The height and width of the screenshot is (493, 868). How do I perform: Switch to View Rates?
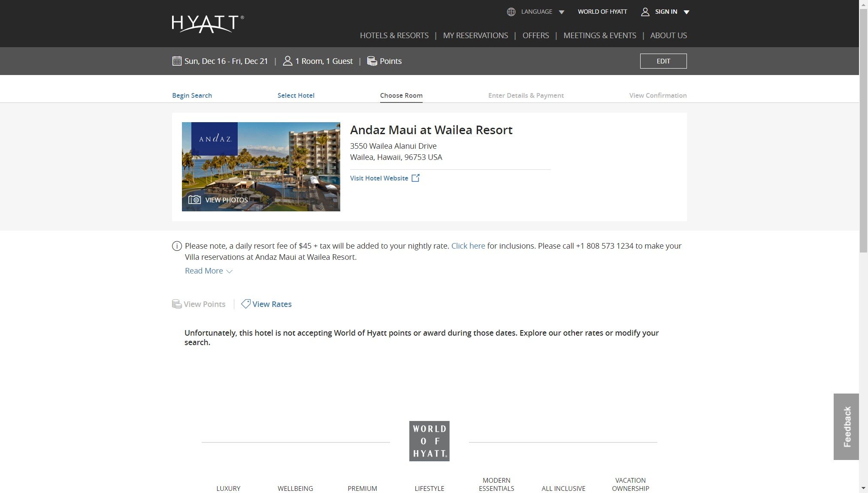pos(272,304)
